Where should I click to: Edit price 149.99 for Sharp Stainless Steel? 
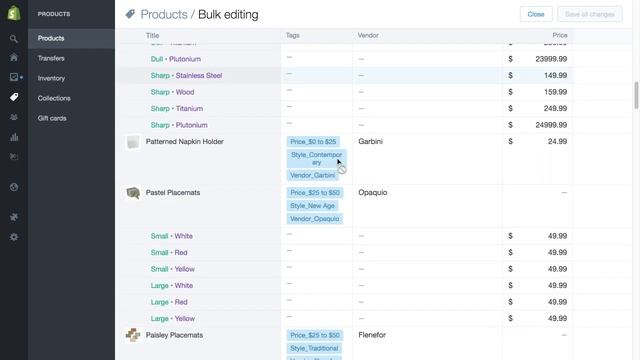click(x=538, y=76)
